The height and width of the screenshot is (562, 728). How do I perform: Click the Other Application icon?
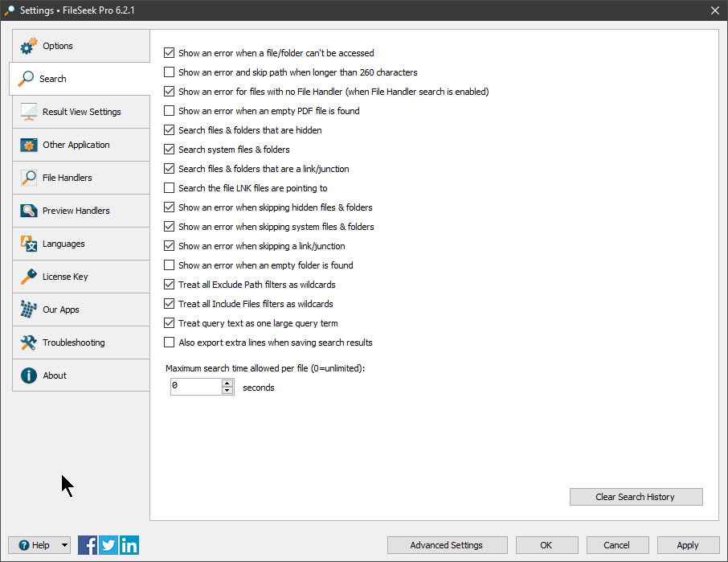coord(28,145)
